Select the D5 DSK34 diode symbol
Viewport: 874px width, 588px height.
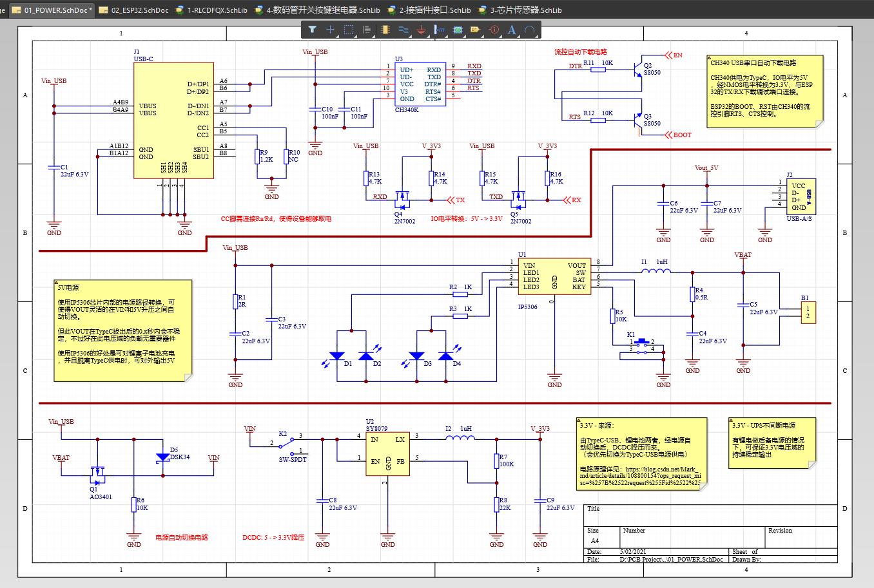(162, 458)
